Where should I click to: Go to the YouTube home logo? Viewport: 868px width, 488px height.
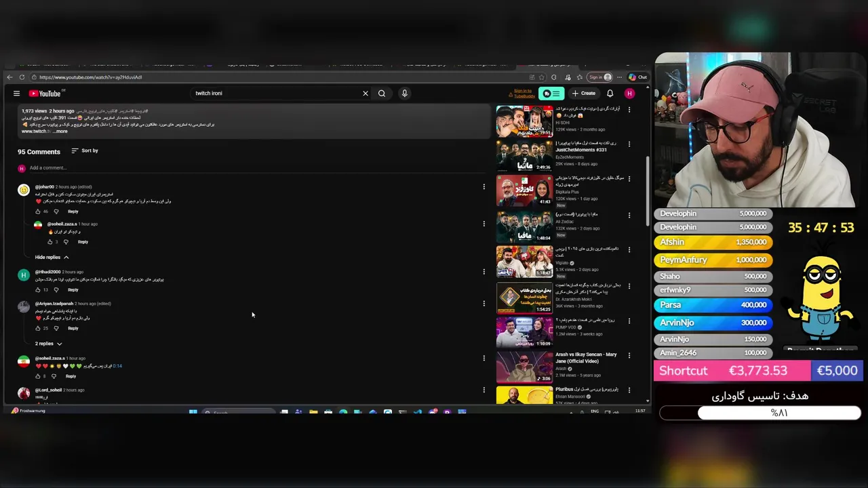(45, 94)
